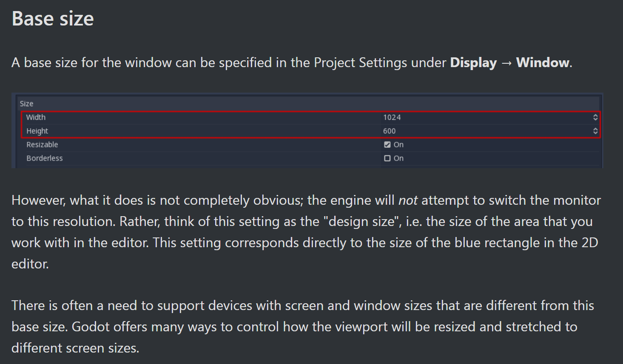Viewport: 623px width, 364px height.
Task: Click the Size section header
Action: pyautogui.click(x=26, y=104)
